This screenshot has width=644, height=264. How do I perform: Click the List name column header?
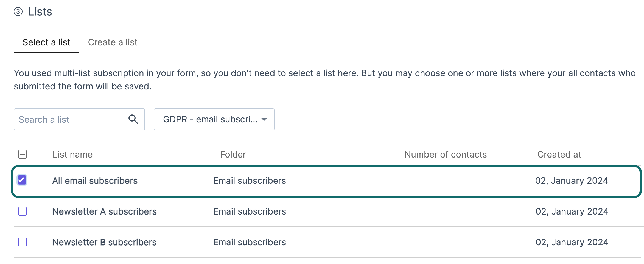coord(72,155)
